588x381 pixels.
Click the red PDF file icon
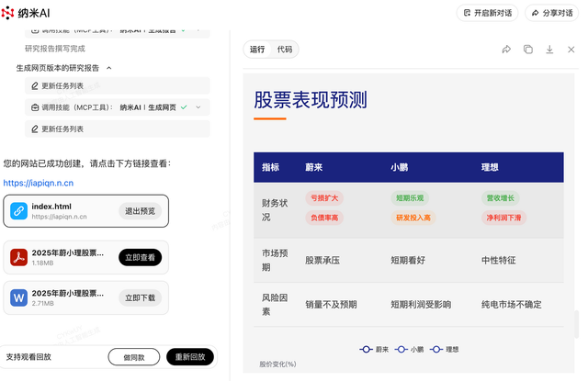[18, 257]
